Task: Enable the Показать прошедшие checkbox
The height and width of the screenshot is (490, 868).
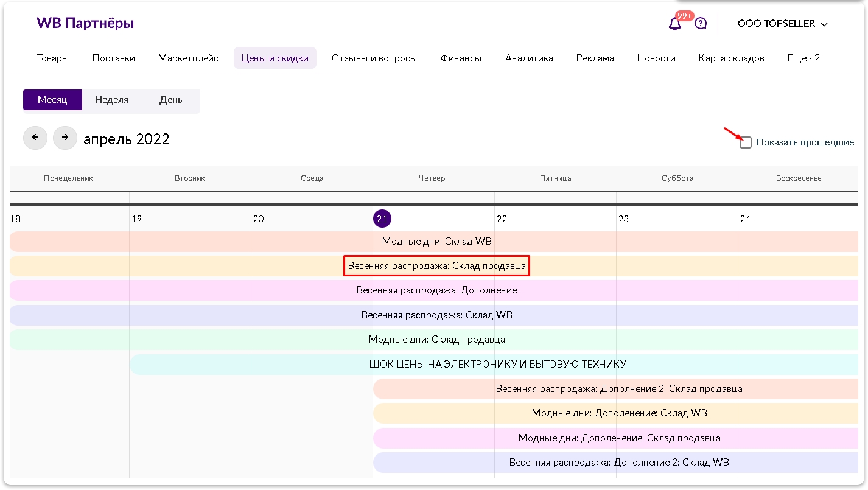Action: [x=746, y=142]
